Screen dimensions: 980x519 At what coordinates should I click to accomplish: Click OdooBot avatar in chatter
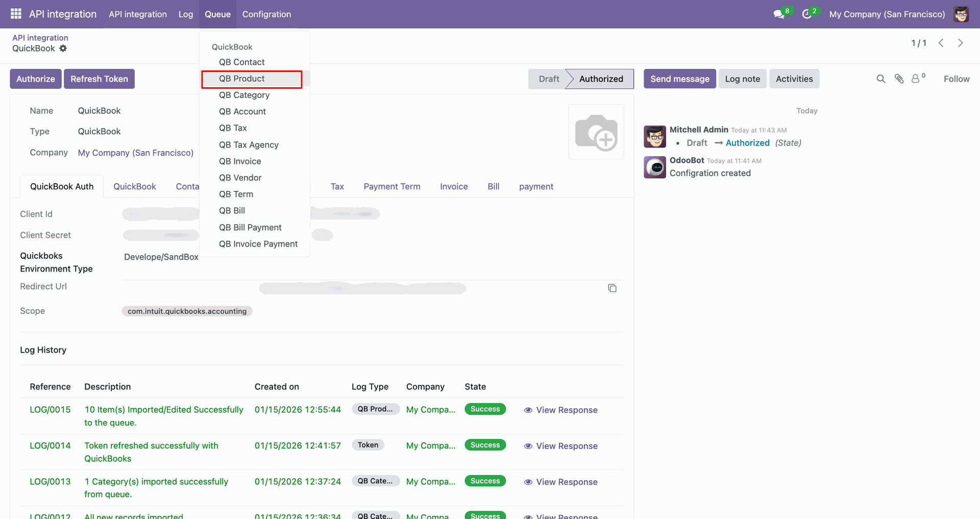(655, 167)
